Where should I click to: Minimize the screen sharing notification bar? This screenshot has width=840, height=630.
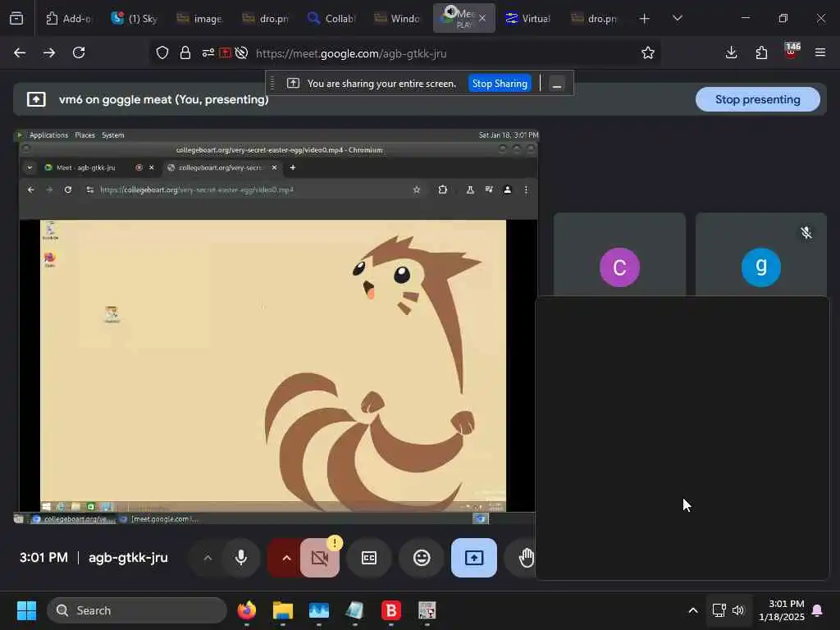tap(557, 84)
